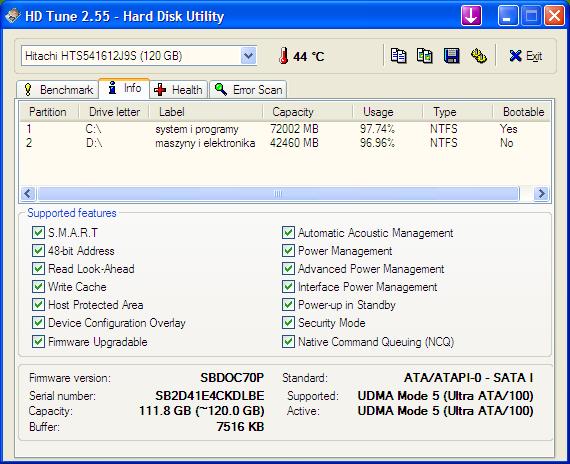Click the purple down-arrow title bar button

click(471, 16)
